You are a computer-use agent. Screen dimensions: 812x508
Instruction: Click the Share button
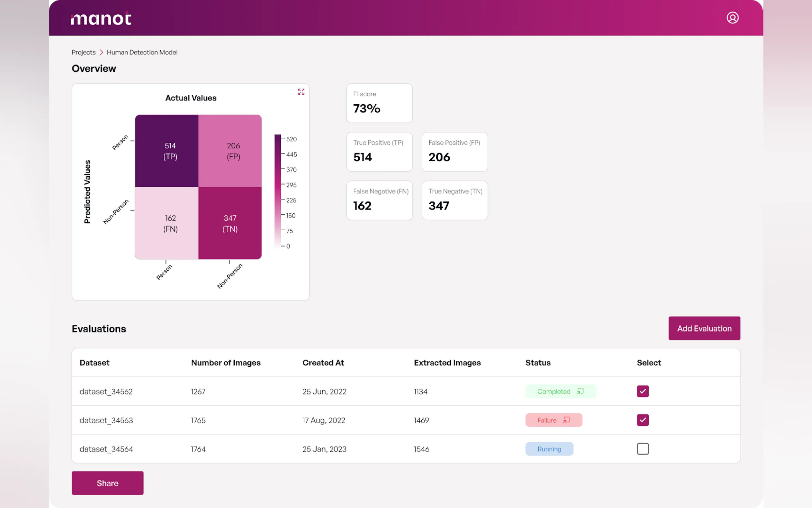pos(107,483)
